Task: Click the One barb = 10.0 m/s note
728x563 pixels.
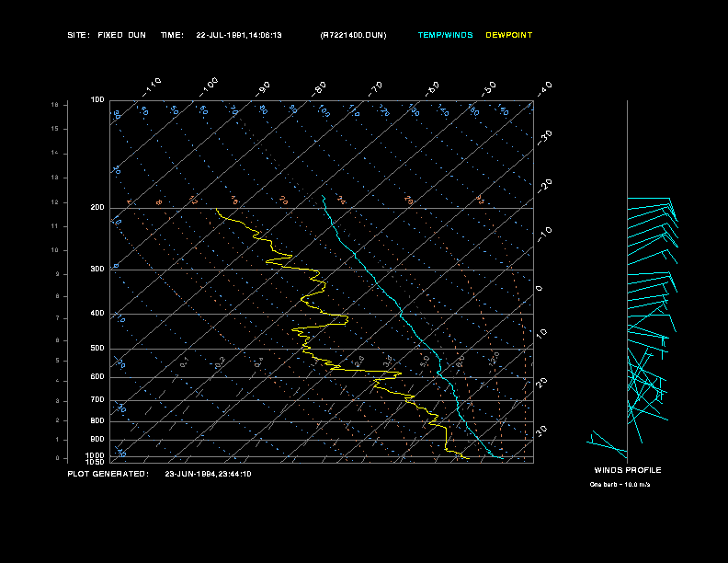Action: [620, 485]
